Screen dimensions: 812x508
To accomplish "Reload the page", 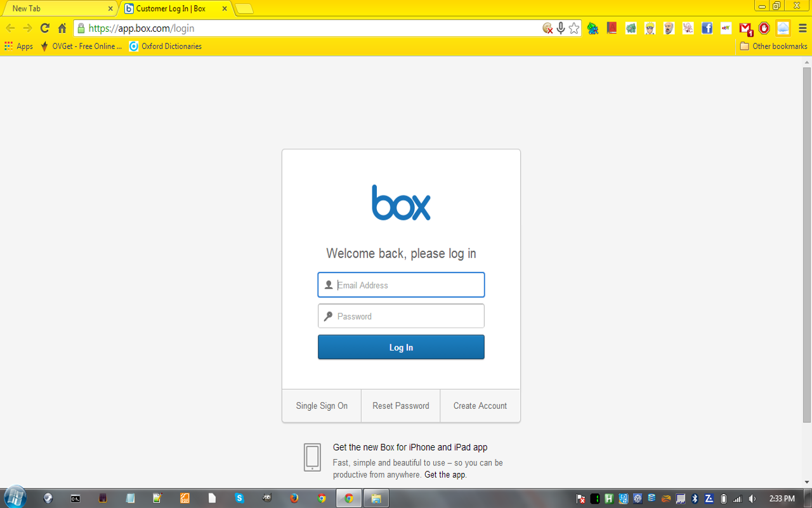I will tap(44, 28).
